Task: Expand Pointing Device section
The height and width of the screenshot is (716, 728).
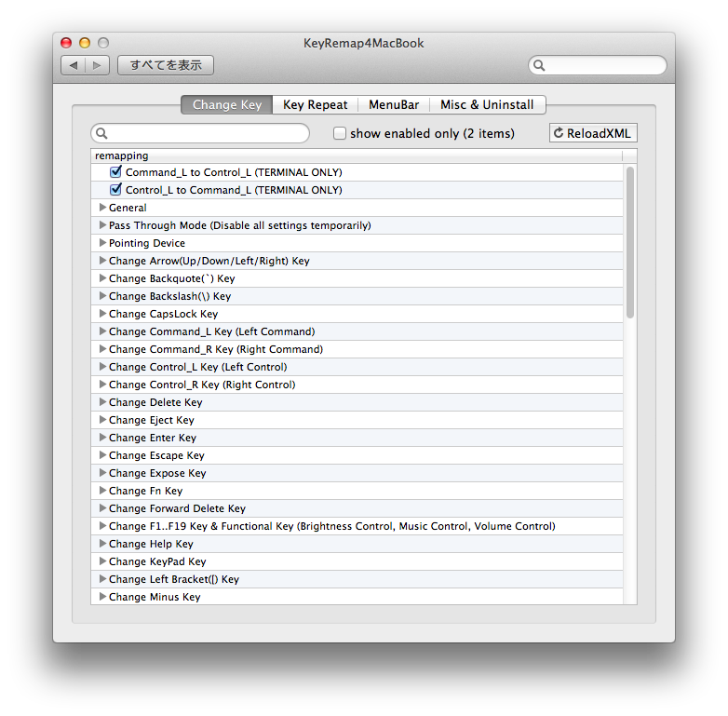Action: pyautogui.click(x=103, y=243)
